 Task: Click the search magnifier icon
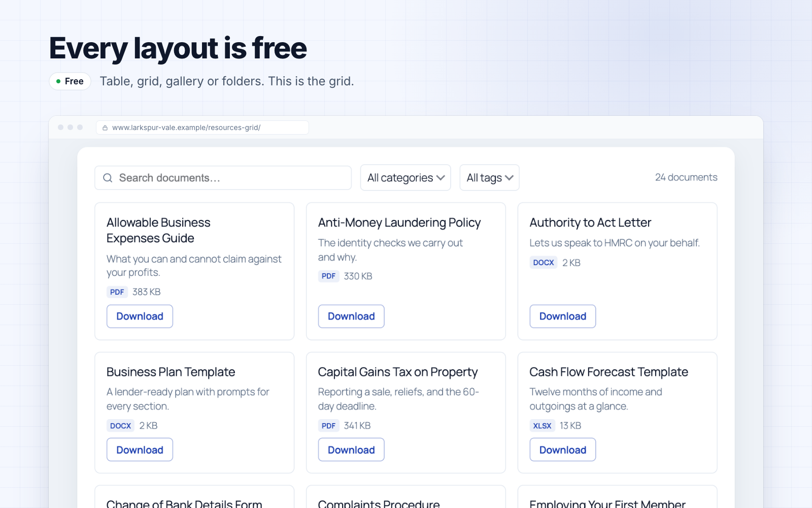tap(108, 178)
